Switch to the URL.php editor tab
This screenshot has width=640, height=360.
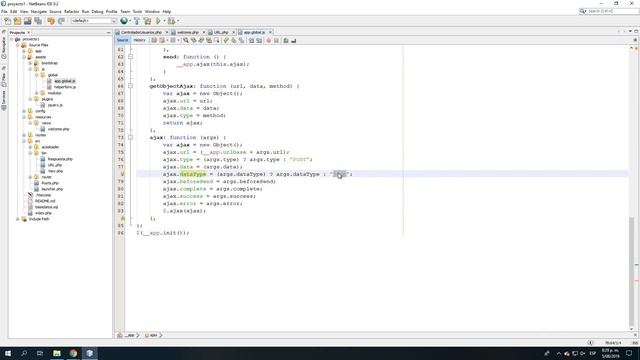[x=221, y=32]
